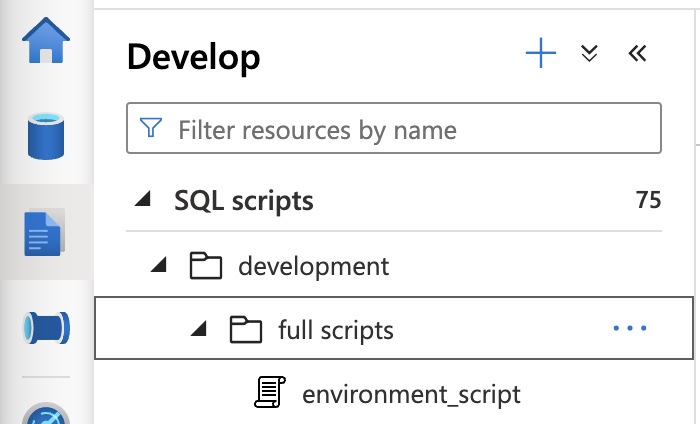Open the Monitor hub gauge icon
Viewport: 700px width, 424px height.
[x=46, y=411]
